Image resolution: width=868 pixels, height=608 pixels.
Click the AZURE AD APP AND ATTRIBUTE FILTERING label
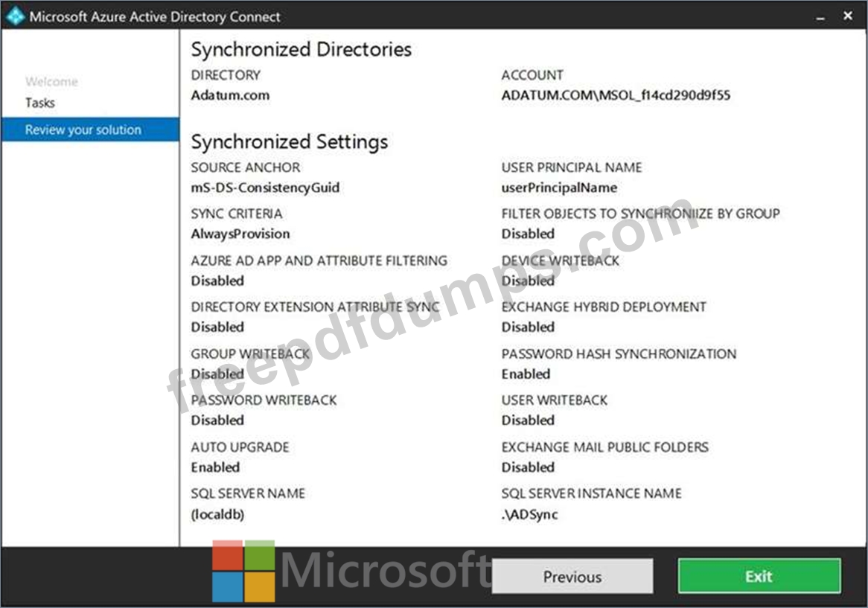pos(319,261)
